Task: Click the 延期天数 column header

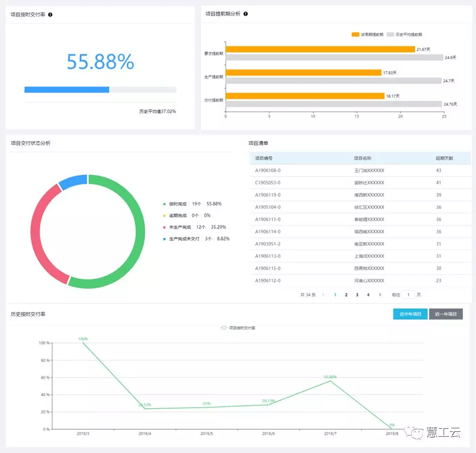Action: tap(444, 158)
